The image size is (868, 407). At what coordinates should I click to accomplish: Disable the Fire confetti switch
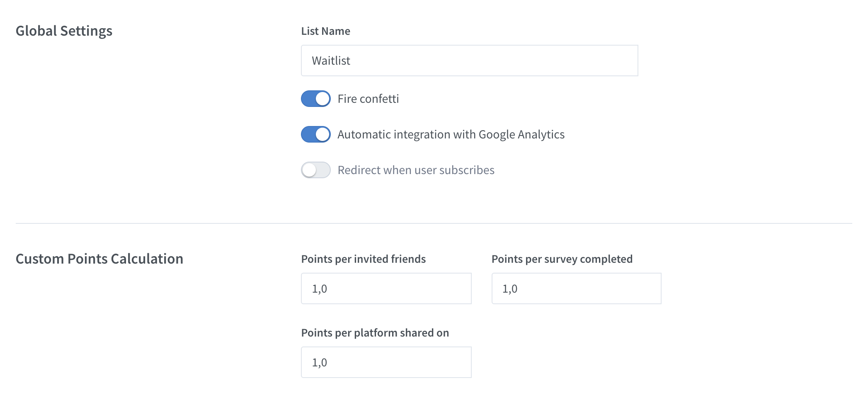pyautogui.click(x=316, y=99)
